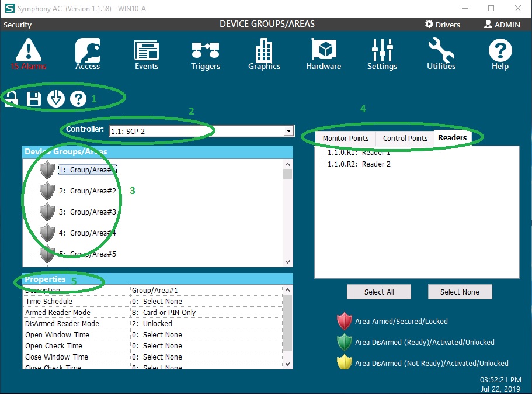The width and height of the screenshot is (532, 394).
Task: Click the 03:52:21 PM clock text
Action: (500, 379)
